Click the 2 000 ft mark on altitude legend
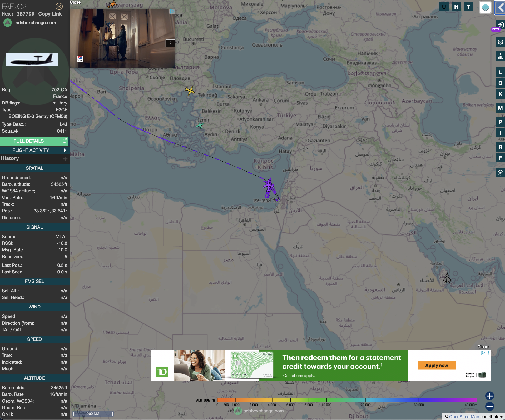The width and height of the screenshot is (505, 420). (254, 405)
